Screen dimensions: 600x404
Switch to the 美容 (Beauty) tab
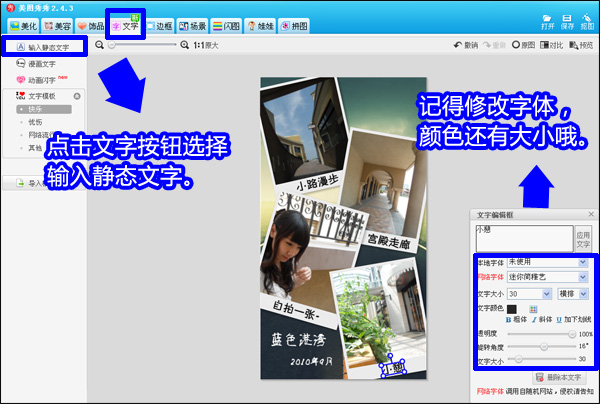[x=56, y=26]
